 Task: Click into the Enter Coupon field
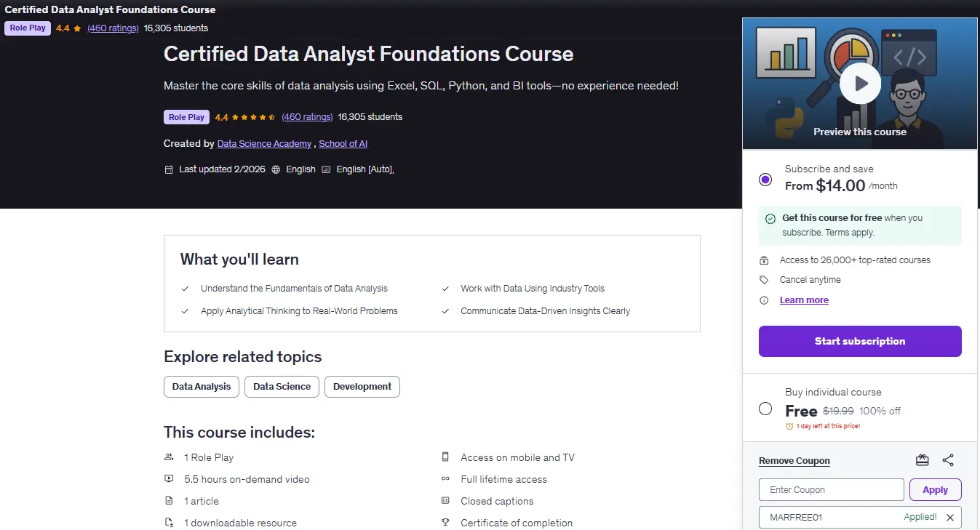coord(832,489)
